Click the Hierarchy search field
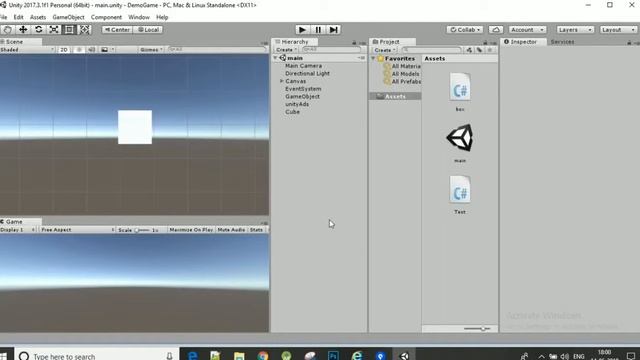Viewport: 640px width, 360px height. click(331, 50)
